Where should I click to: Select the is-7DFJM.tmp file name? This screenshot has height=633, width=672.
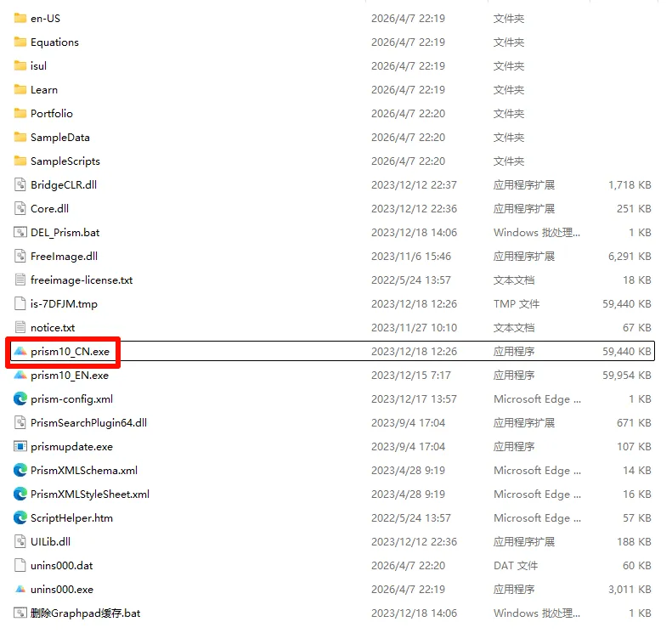[x=64, y=304]
